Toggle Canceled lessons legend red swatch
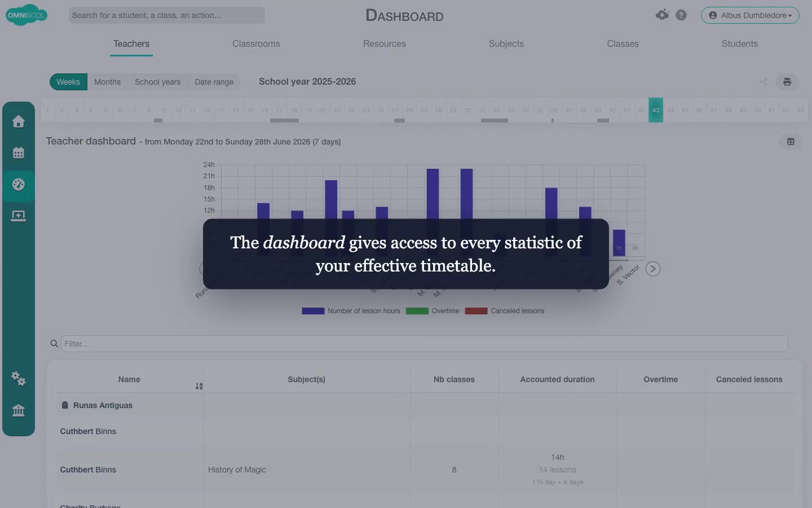812x508 pixels. tap(476, 311)
